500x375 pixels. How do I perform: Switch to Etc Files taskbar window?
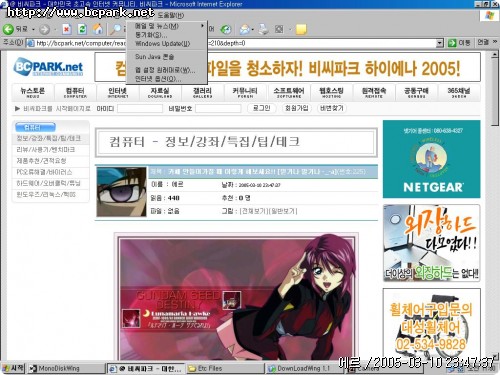click(x=225, y=368)
